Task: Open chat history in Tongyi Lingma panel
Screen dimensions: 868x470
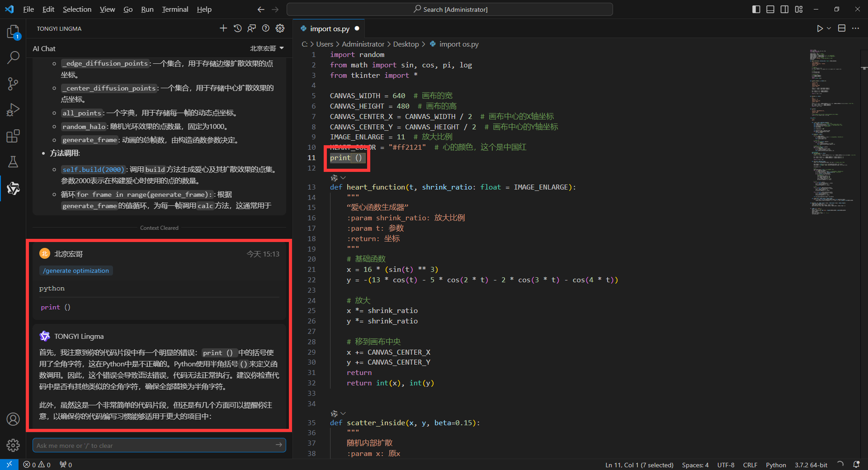Action: [x=237, y=28]
